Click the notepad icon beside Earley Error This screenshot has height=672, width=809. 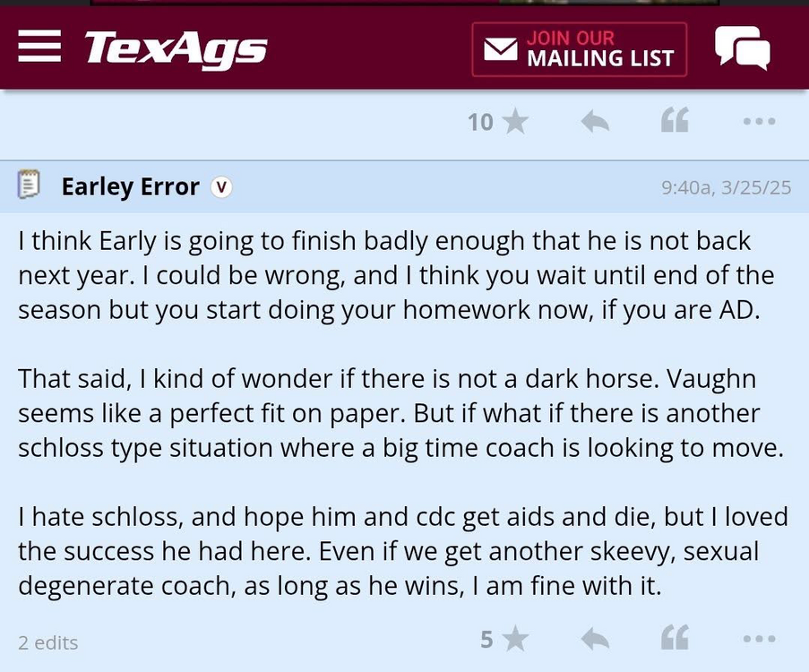[30, 186]
